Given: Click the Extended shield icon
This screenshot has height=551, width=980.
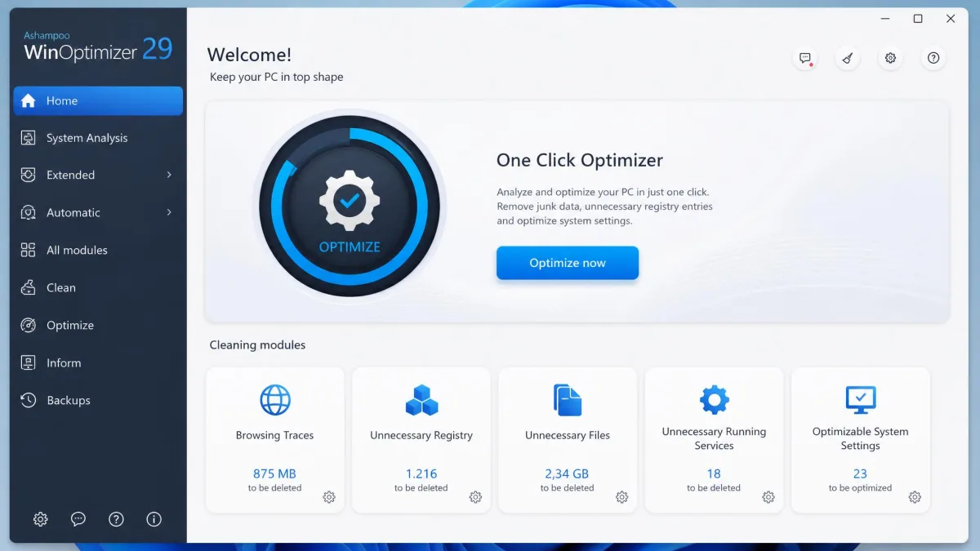Looking at the screenshot, I should point(29,175).
